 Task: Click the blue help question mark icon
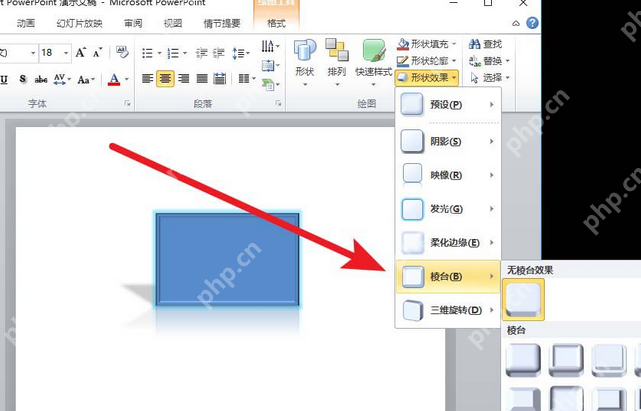pos(532,23)
